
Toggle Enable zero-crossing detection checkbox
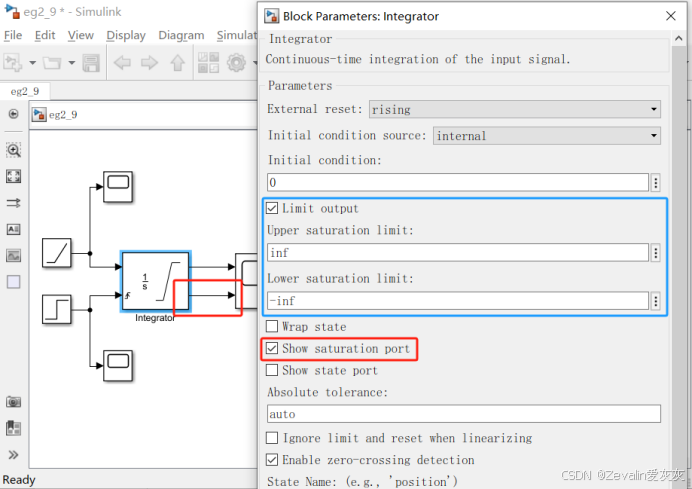[x=272, y=460]
